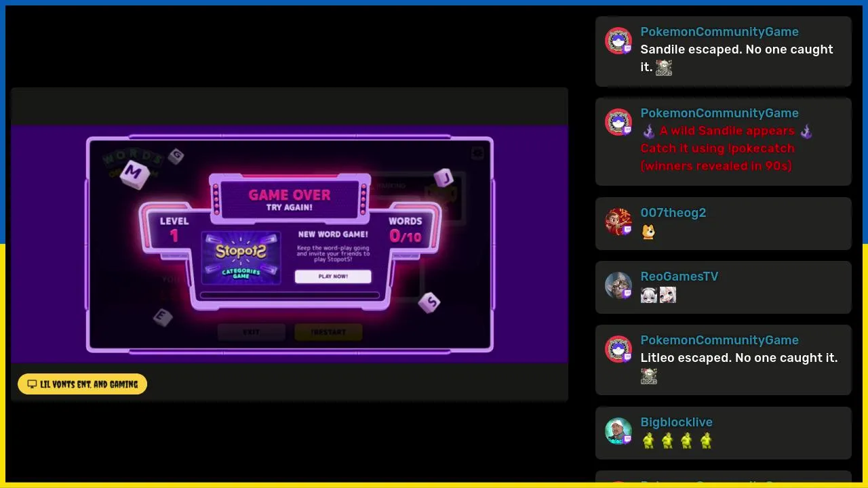Click ReoGamesTV's avatar
The width and height of the screenshot is (868, 488).
[618, 286]
